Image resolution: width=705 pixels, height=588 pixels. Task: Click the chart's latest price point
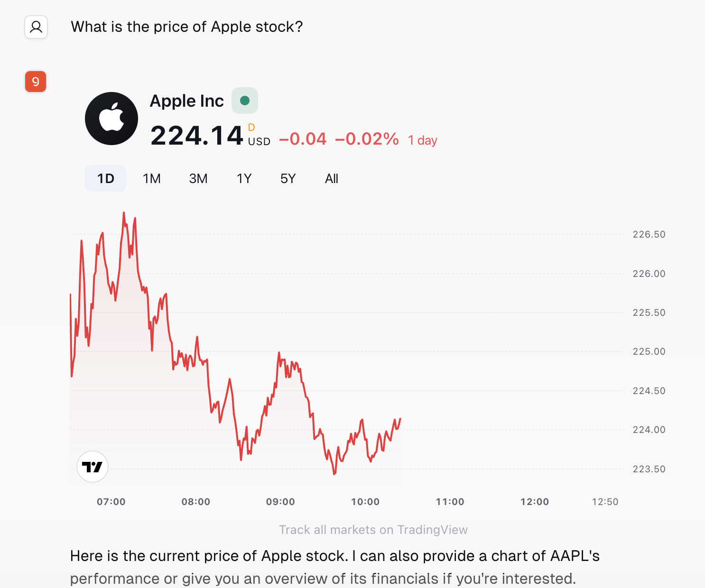[x=400, y=419]
